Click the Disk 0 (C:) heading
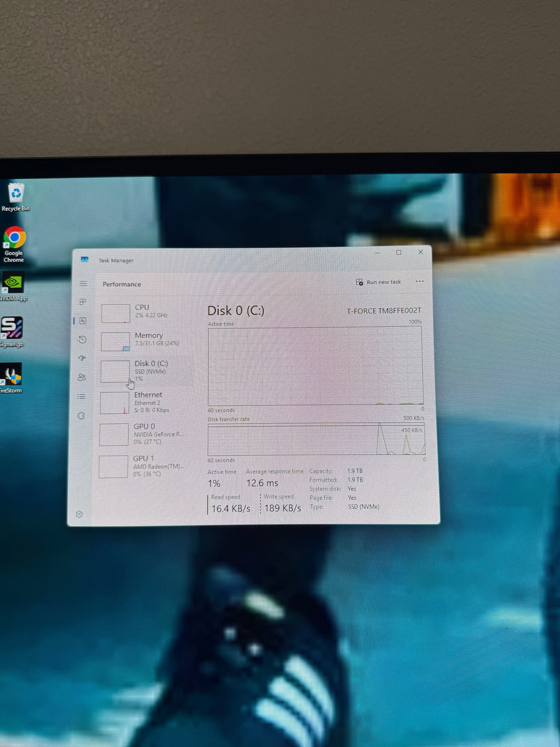 point(236,311)
